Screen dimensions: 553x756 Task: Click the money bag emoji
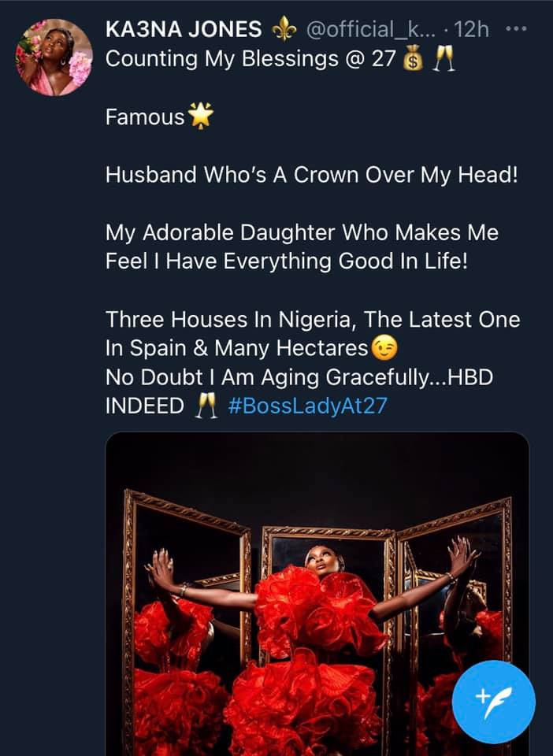[x=413, y=60]
